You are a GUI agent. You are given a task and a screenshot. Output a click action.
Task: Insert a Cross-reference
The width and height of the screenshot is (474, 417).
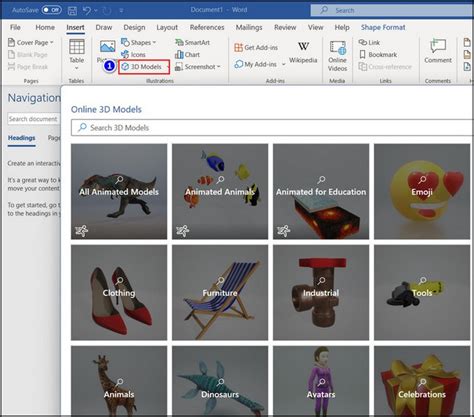(385, 67)
